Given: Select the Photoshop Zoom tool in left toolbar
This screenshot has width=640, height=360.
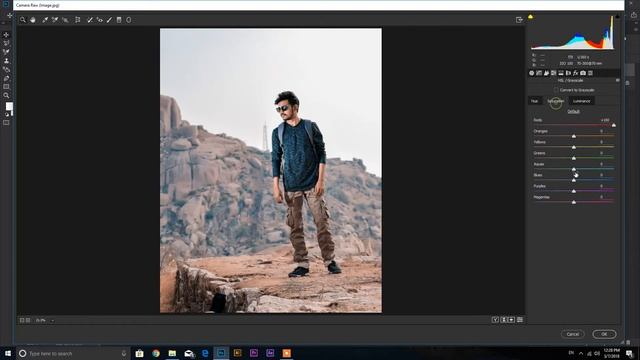Looking at the screenshot, I should [6, 96].
